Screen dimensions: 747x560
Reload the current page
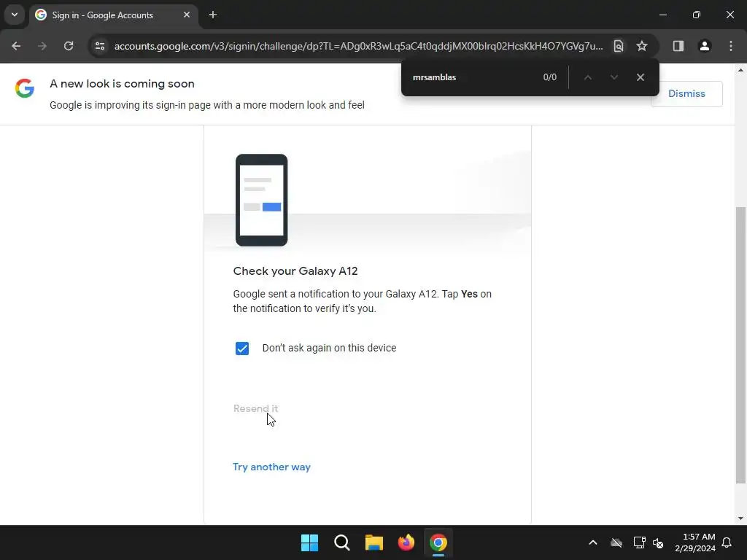(69, 46)
